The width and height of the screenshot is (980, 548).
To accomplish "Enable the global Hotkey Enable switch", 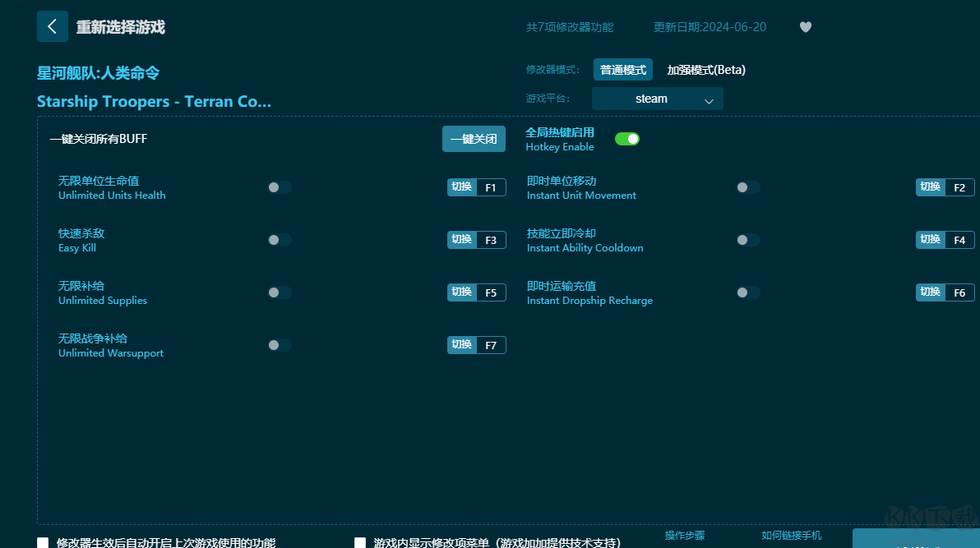I will coord(627,139).
